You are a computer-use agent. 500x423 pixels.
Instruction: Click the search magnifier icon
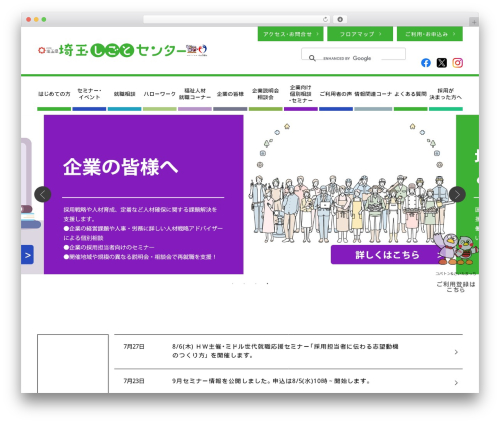312,58
